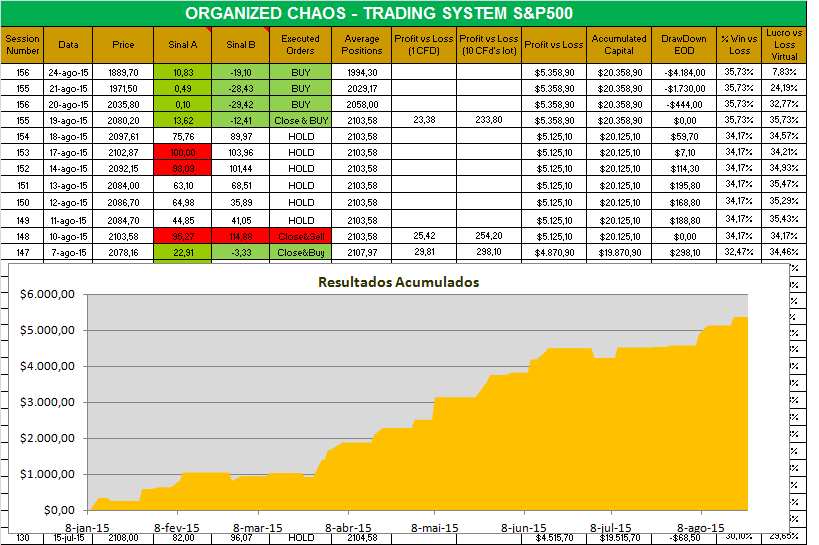819x545 pixels.
Task: Click the BUY order in 24-ago-15 row
Action: [301, 72]
